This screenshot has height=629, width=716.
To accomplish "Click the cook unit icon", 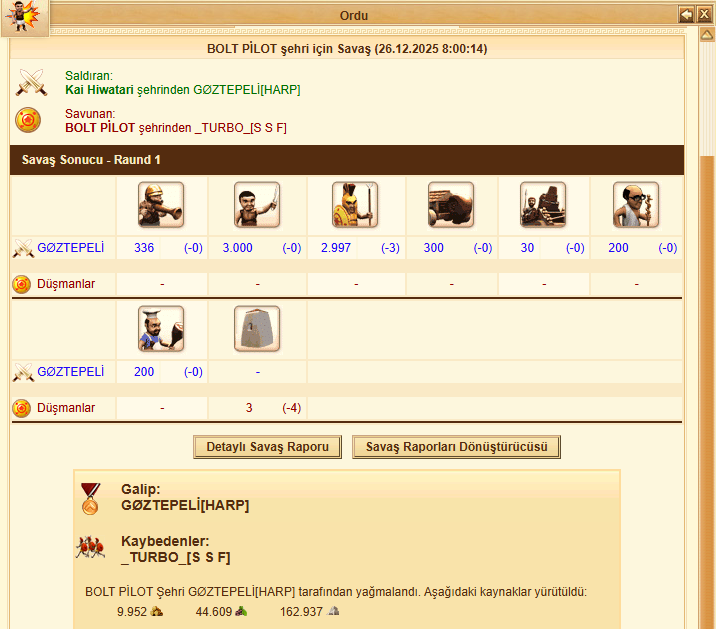I will point(161,329).
